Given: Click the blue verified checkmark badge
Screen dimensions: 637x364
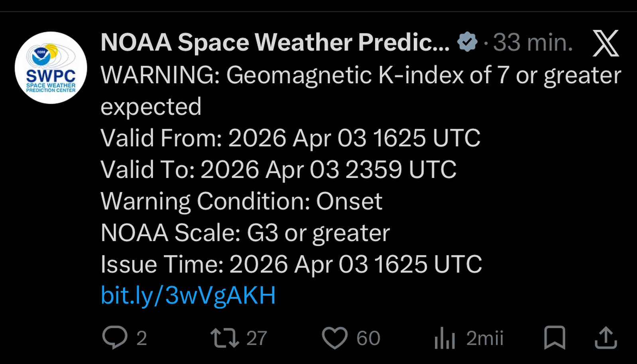Looking at the screenshot, I should [x=467, y=42].
